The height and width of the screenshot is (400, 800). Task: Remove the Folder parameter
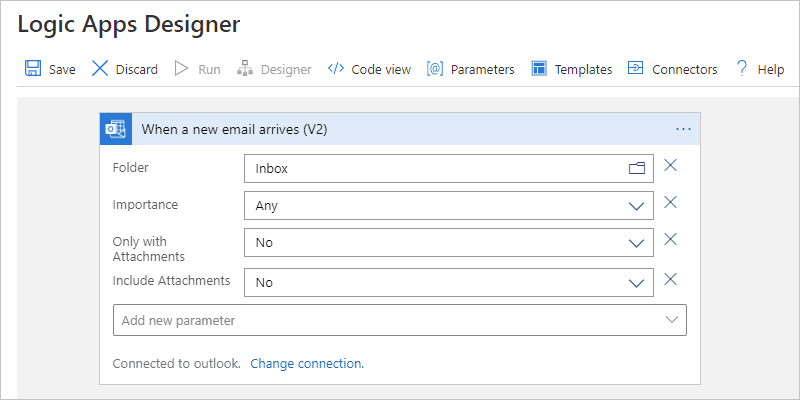(670, 165)
